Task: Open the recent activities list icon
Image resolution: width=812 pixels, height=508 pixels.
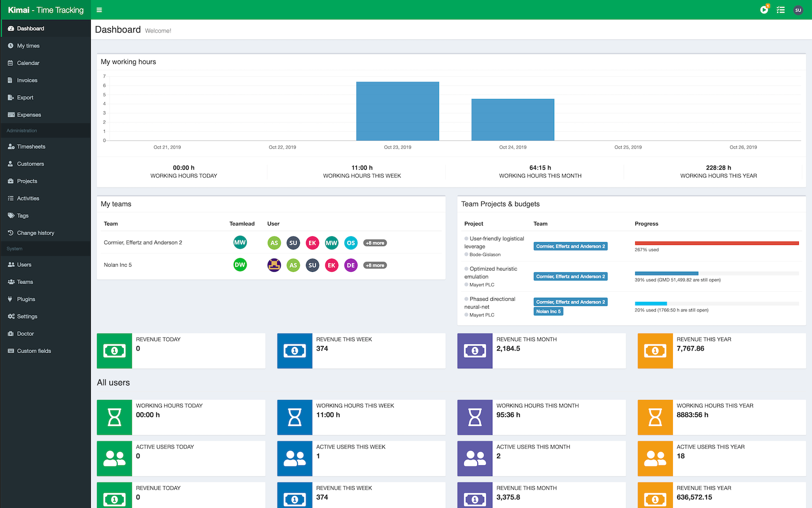Action: pyautogui.click(x=781, y=10)
